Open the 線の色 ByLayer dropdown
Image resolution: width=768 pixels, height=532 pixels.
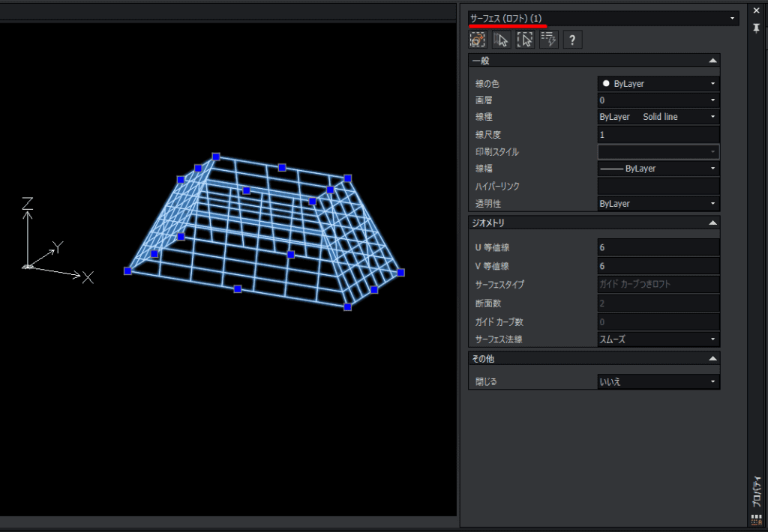[x=658, y=84]
